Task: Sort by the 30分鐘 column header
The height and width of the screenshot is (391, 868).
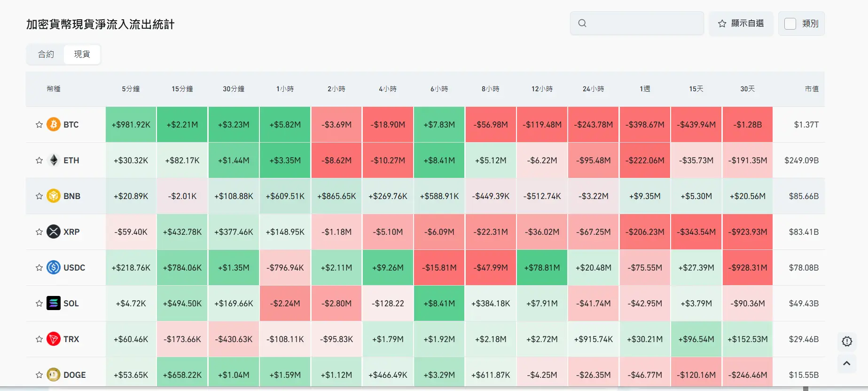Action: point(234,89)
